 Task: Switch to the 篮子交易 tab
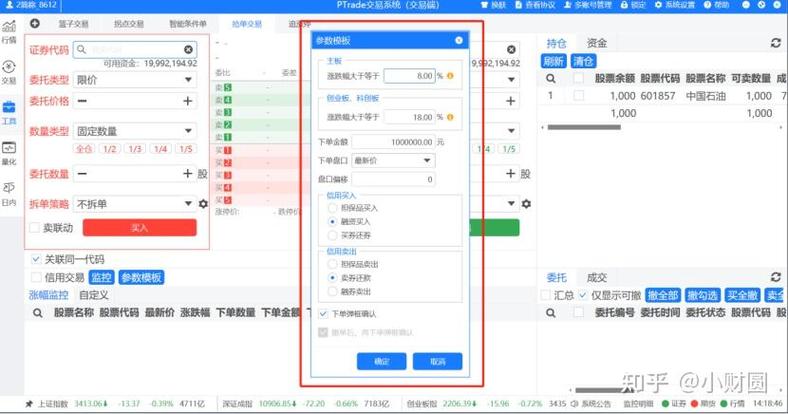(x=73, y=24)
